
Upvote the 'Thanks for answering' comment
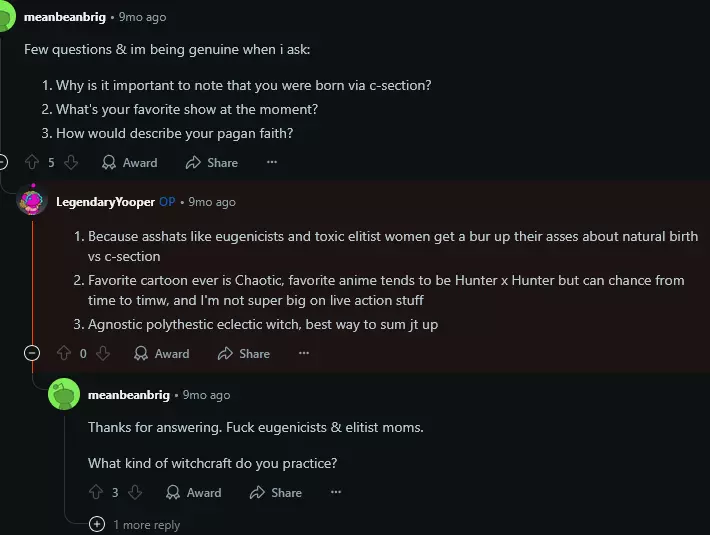pyautogui.click(x=96, y=492)
